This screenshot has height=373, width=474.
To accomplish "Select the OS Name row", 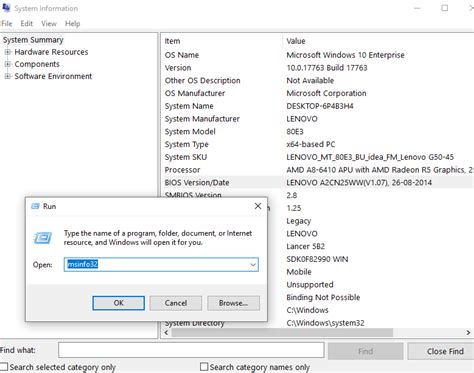I will click(318, 55).
